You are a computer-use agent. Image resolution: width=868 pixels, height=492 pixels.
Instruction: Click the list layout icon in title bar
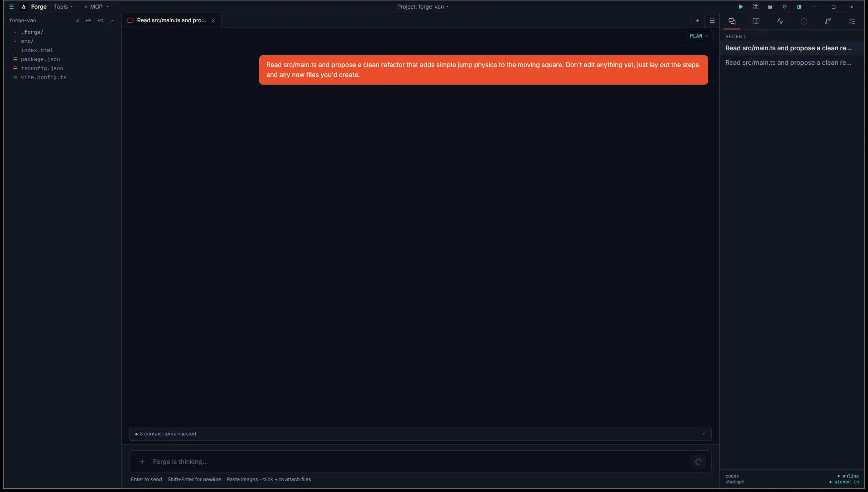point(770,7)
